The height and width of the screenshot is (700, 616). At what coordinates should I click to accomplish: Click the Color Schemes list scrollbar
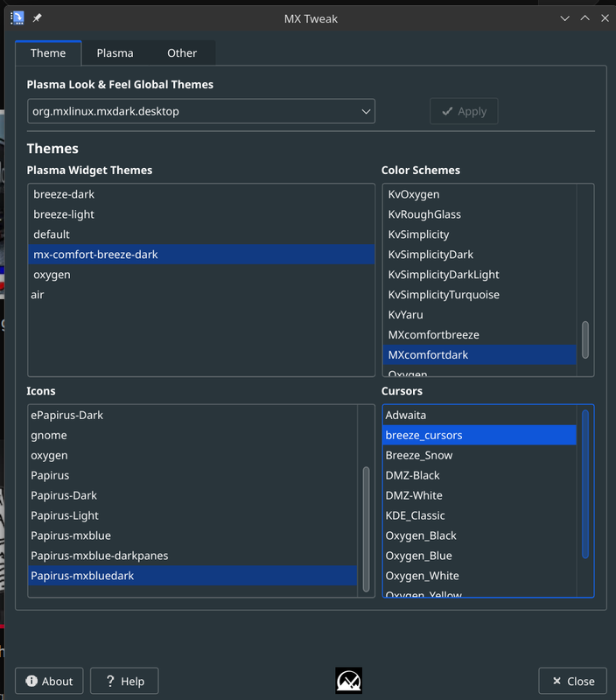(x=585, y=339)
